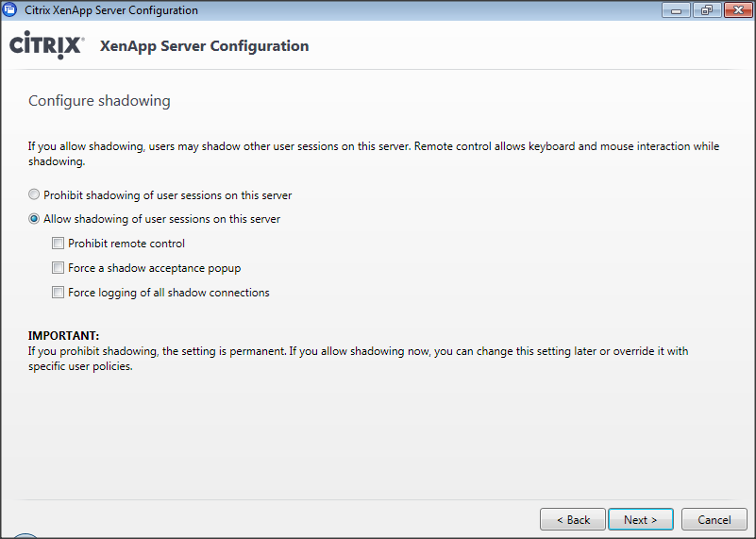Close the XenApp Server Configuration window
The width and height of the screenshot is (756, 539).
tap(734, 10)
